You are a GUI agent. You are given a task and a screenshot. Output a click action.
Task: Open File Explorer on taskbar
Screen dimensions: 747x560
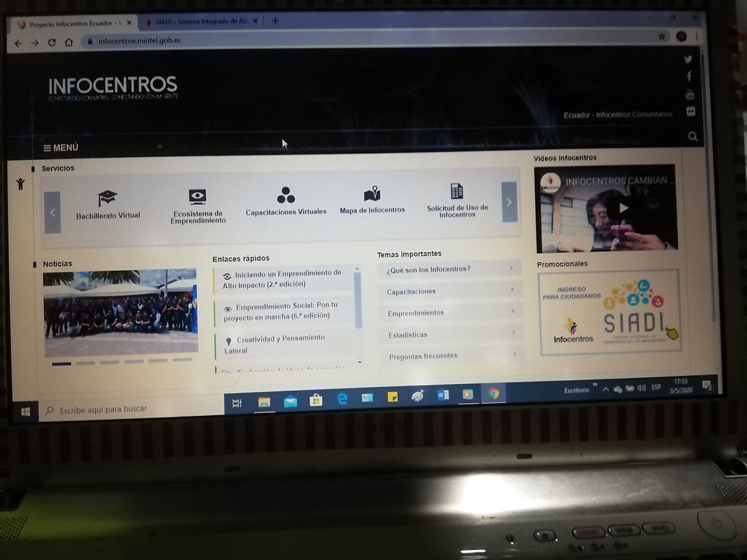[264, 402]
